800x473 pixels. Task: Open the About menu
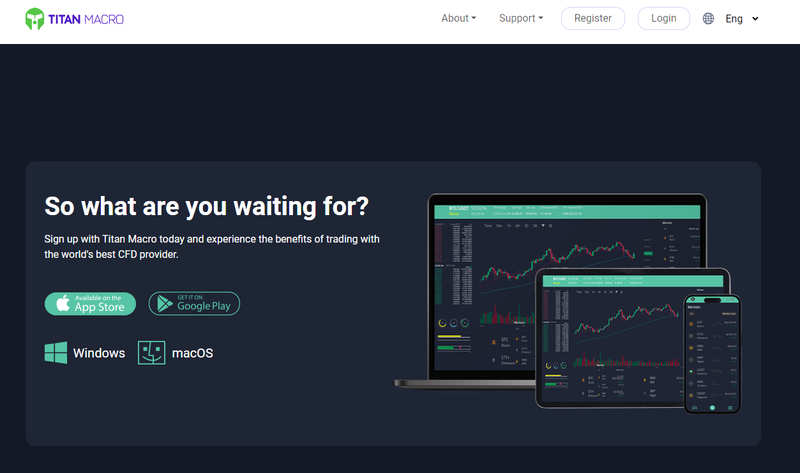(x=458, y=18)
